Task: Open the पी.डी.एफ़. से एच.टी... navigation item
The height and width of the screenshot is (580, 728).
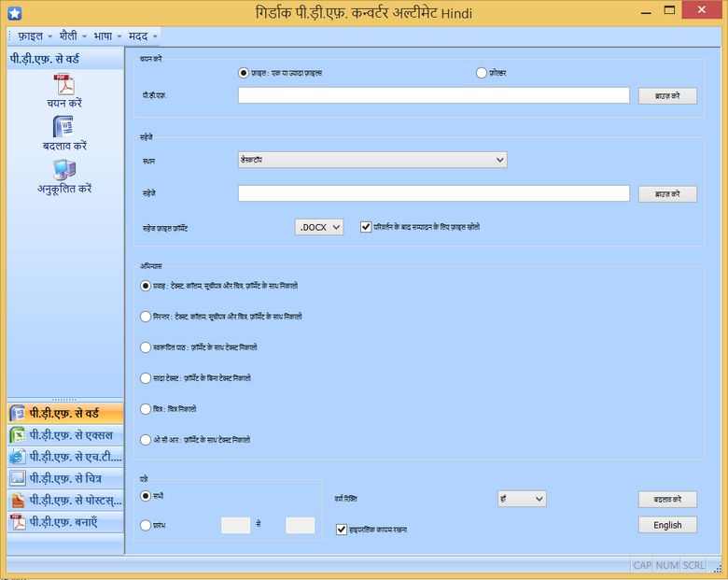Action: [x=65, y=457]
